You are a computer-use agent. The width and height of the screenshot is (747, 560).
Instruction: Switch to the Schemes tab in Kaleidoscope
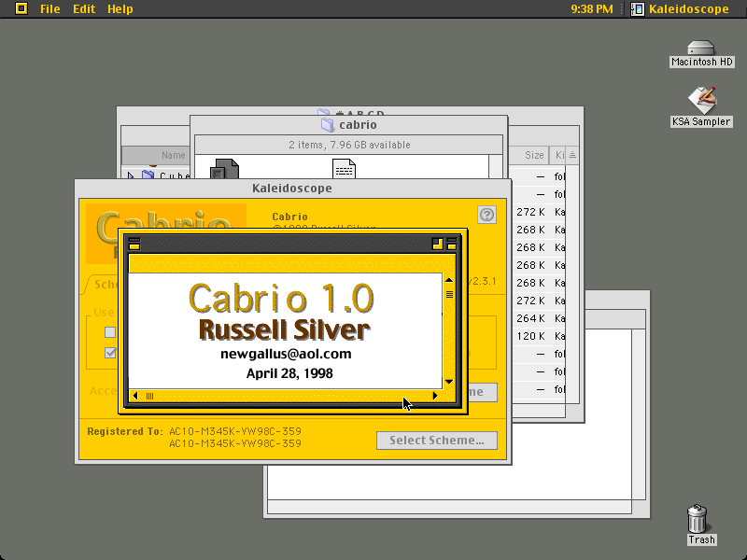pos(103,285)
